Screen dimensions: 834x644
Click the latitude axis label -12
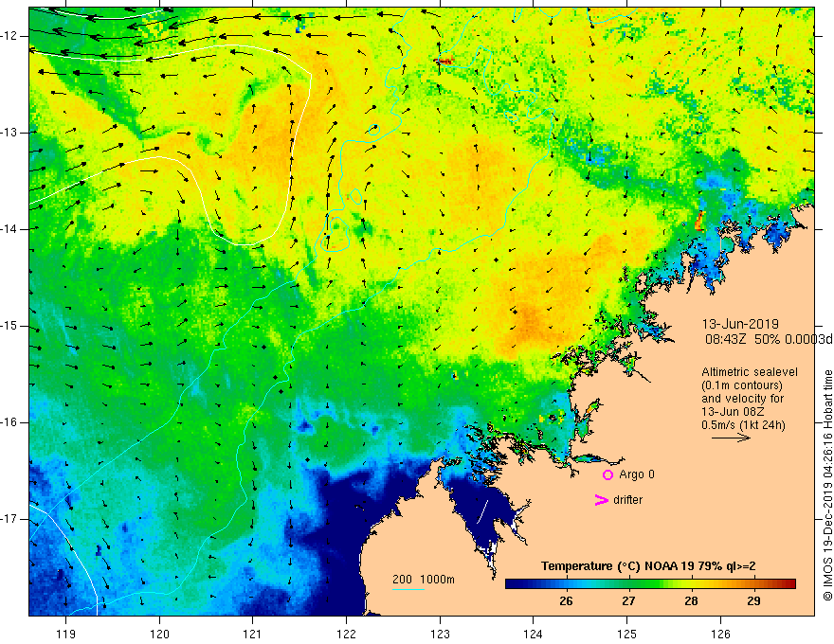9,36
